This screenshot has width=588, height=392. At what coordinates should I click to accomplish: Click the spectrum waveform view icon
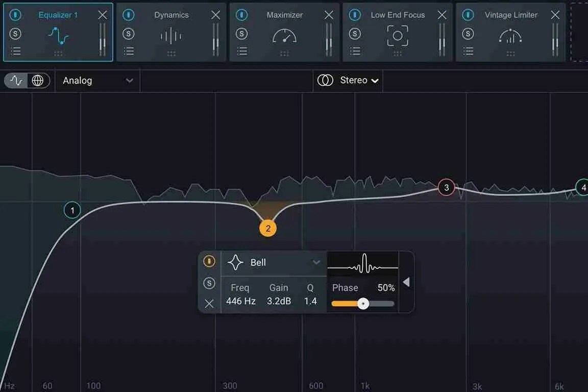pyautogui.click(x=15, y=80)
